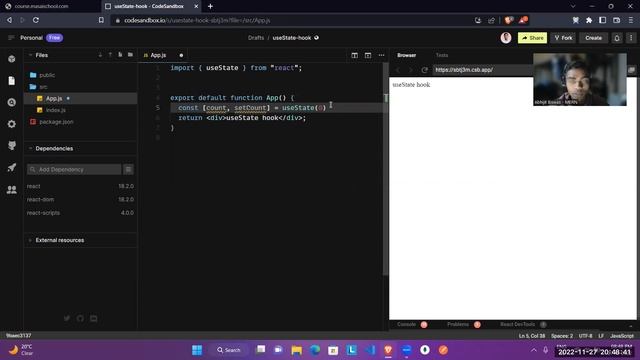Click the Add Dependency search field
Screen dimensions: 640x360
pos(74,169)
